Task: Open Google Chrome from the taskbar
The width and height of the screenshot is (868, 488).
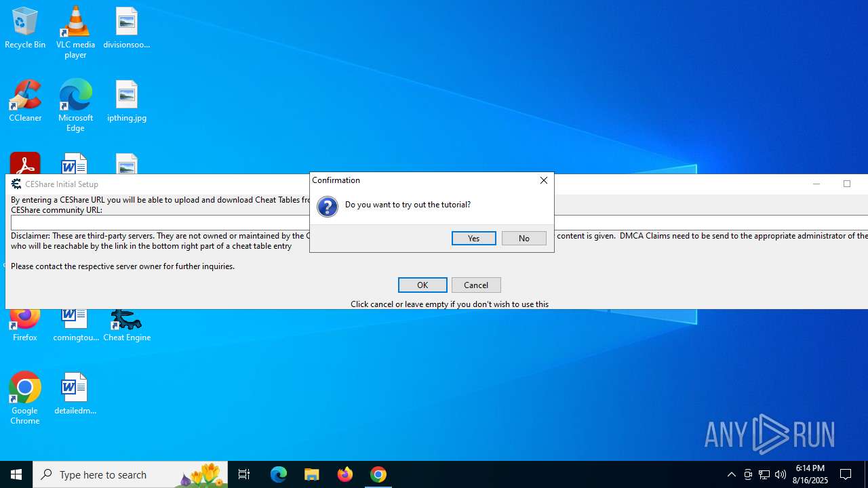Action: pyautogui.click(x=378, y=474)
